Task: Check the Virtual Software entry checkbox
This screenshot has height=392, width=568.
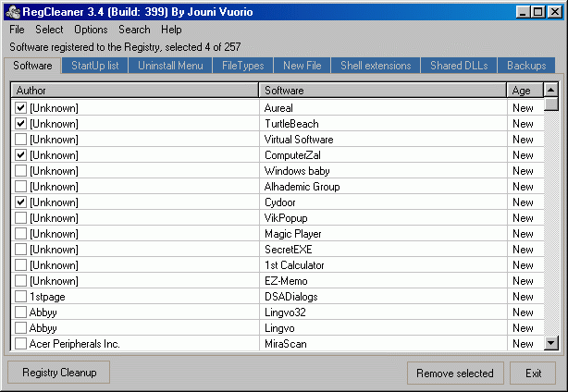Action: tap(20, 140)
